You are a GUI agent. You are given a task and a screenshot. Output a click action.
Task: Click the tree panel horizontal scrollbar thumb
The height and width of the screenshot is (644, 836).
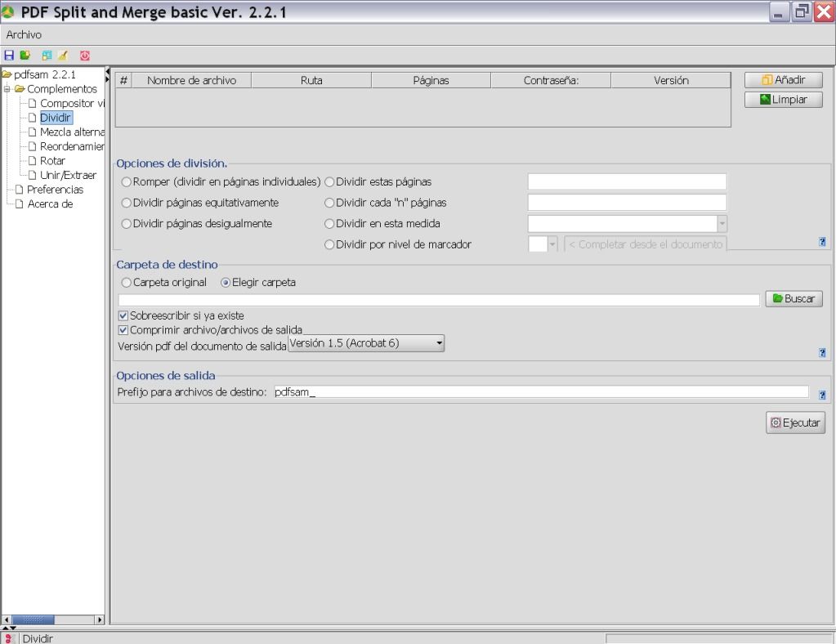coord(33,620)
